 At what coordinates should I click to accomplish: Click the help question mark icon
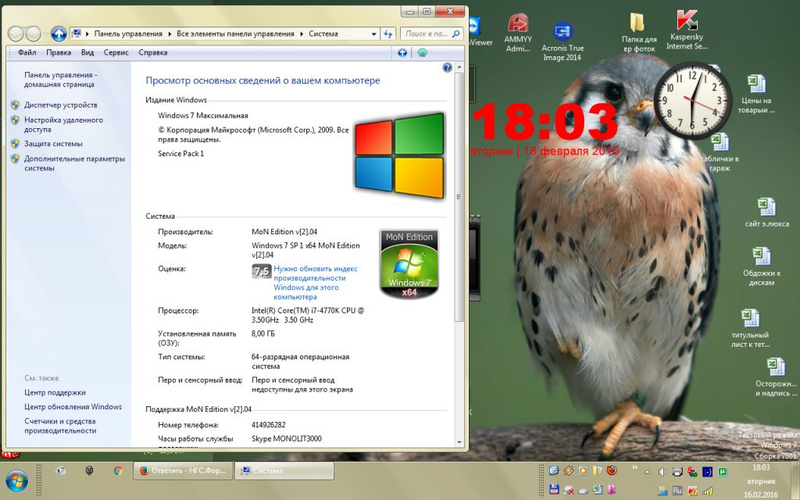click(x=444, y=71)
